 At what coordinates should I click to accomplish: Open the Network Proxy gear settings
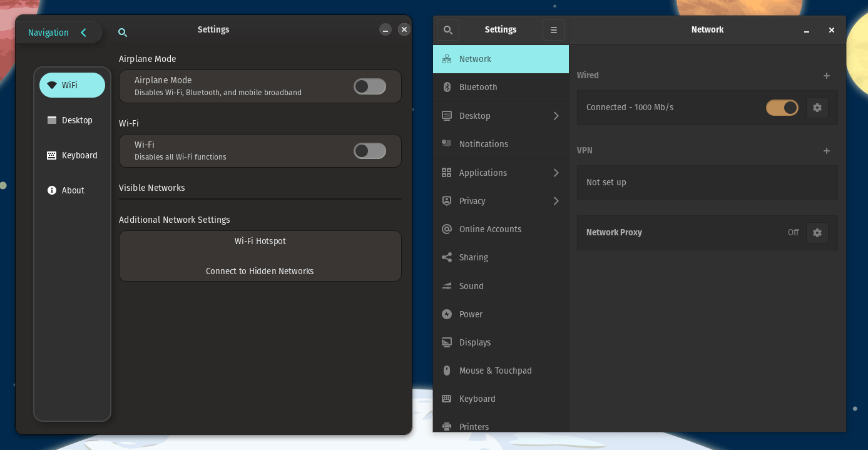pyautogui.click(x=817, y=233)
